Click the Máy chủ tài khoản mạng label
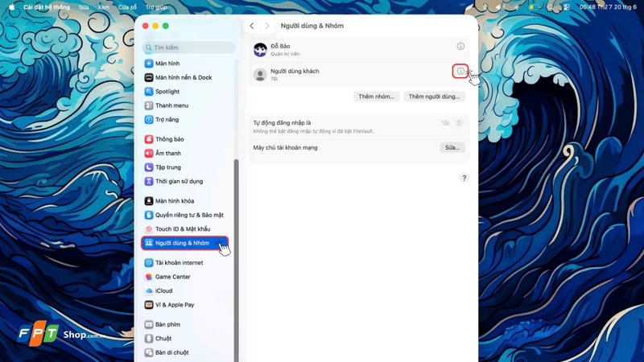The image size is (644, 362). pos(285,147)
